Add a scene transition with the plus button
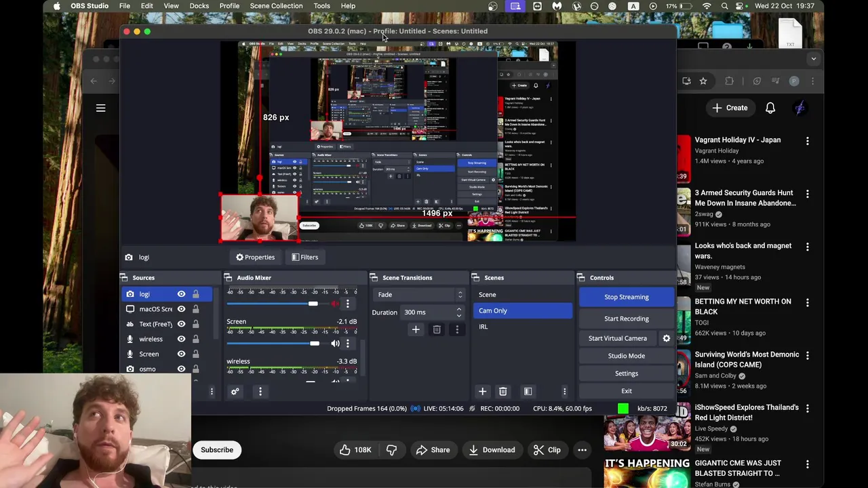This screenshot has width=868, height=488. [x=416, y=329]
